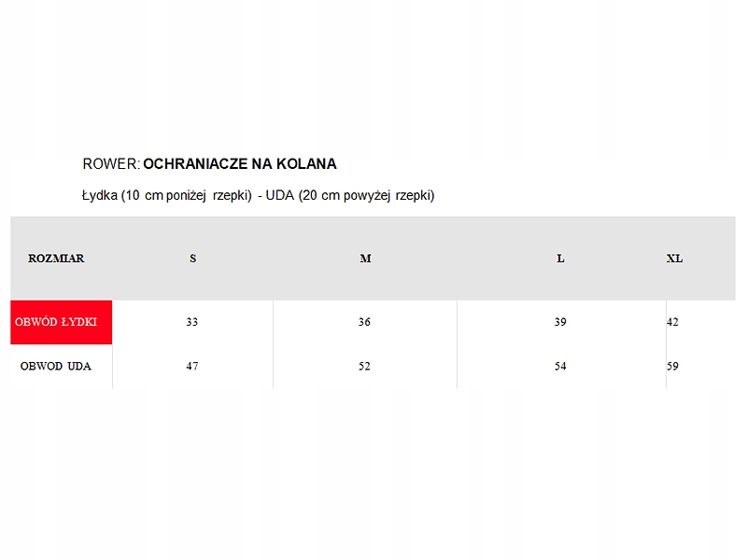Click thigh value 52 for size M

tap(364, 367)
